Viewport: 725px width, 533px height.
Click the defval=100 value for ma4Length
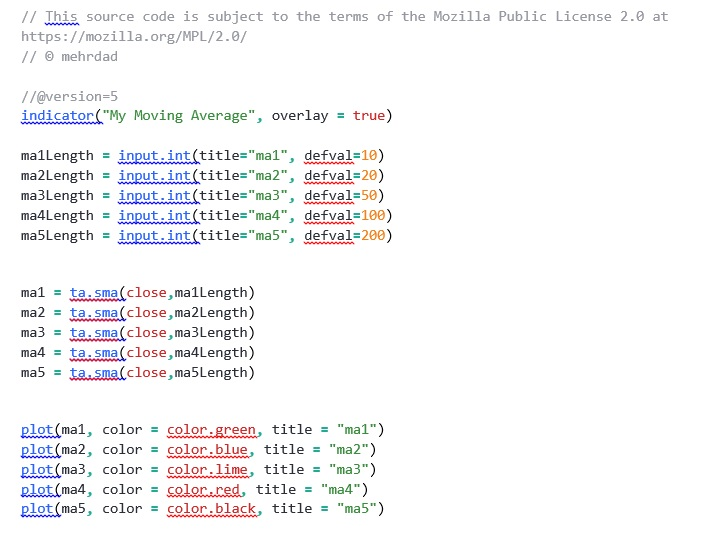[344, 216]
